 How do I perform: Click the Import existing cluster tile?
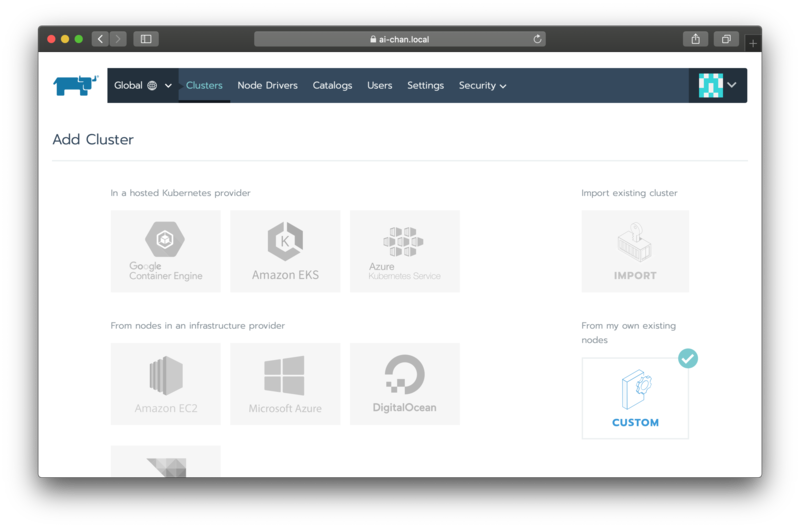pyautogui.click(x=635, y=251)
